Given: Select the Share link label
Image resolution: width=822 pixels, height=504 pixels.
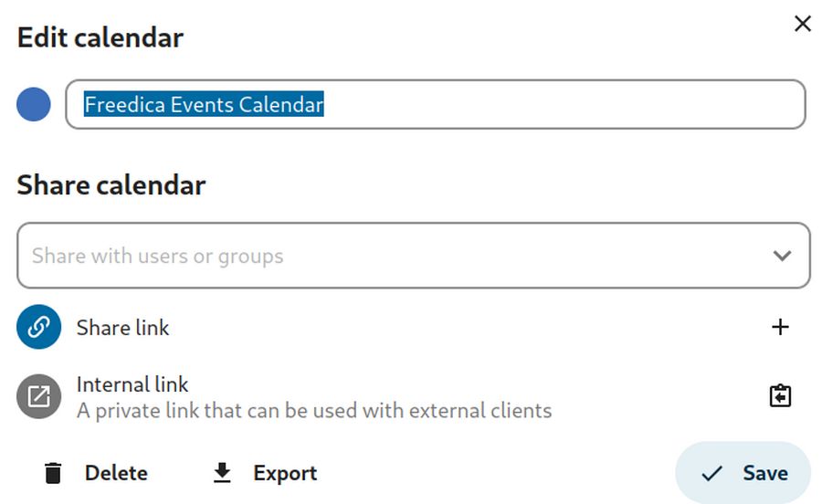Looking at the screenshot, I should click(123, 328).
